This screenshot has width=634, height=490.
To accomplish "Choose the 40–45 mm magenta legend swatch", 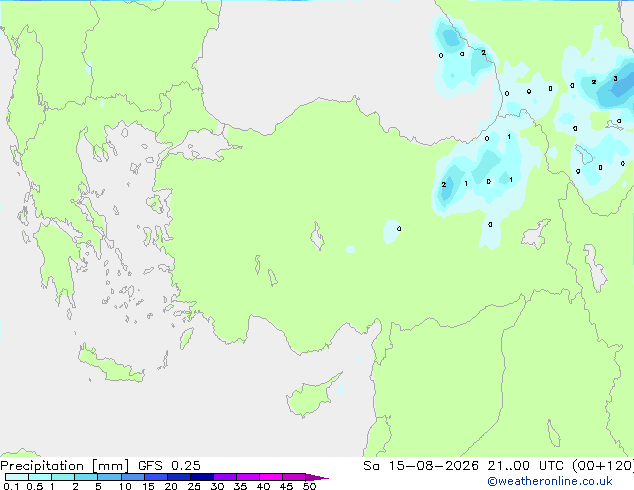I will pos(271,477).
